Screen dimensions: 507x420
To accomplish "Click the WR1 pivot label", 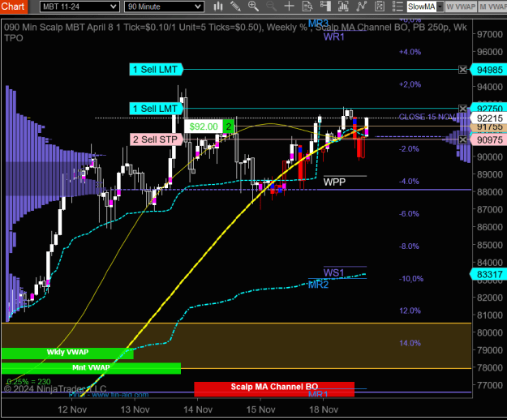I will tap(334, 36).
